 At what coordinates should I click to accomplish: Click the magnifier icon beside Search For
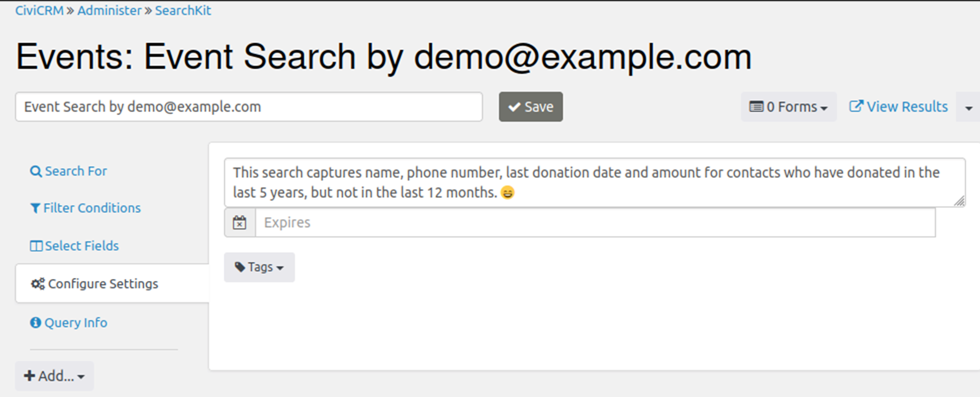(x=36, y=171)
